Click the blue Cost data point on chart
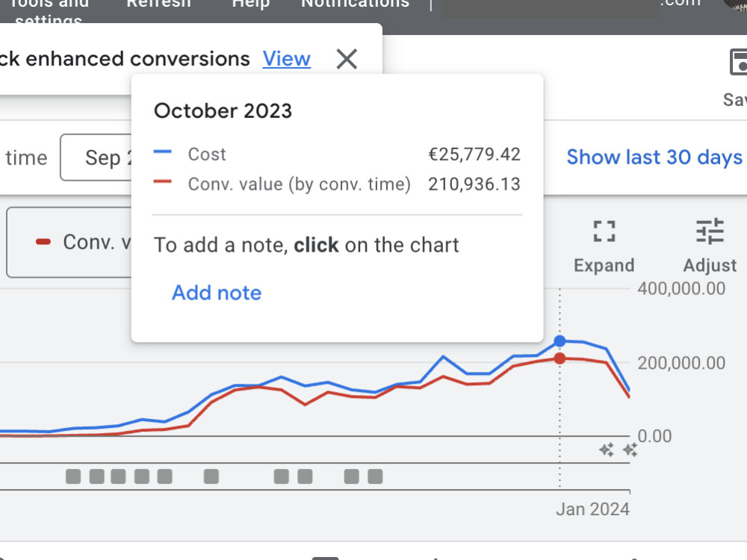747x560 pixels. coord(560,341)
